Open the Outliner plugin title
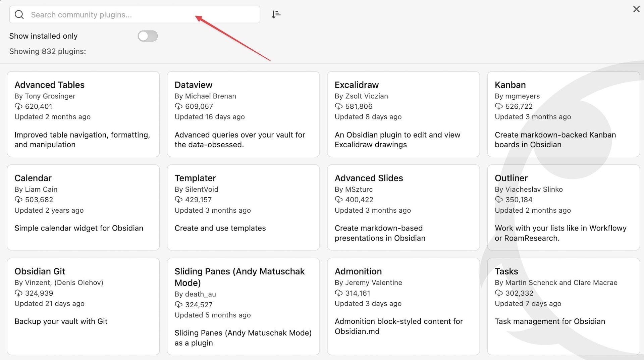The width and height of the screenshot is (644, 360). point(511,178)
